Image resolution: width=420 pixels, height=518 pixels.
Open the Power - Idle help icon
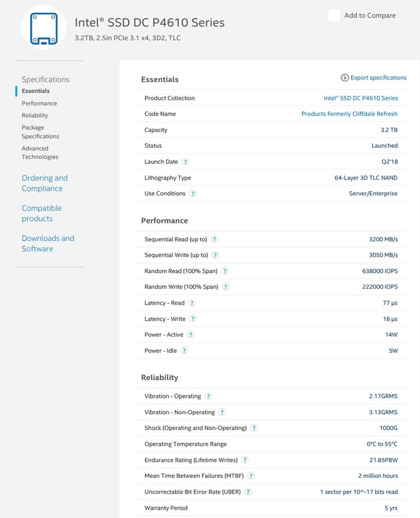pyautogui.click(x=184, y=351)
